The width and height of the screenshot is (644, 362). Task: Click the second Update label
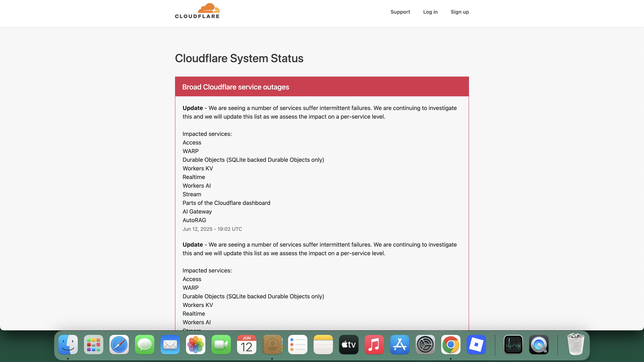[192, 244]
